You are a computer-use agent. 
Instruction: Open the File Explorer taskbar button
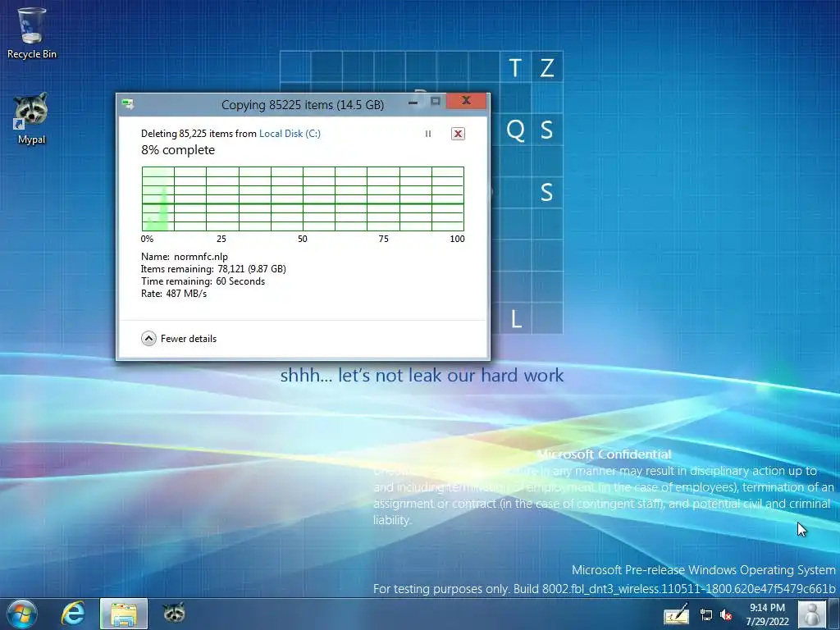tap(124, 614)
